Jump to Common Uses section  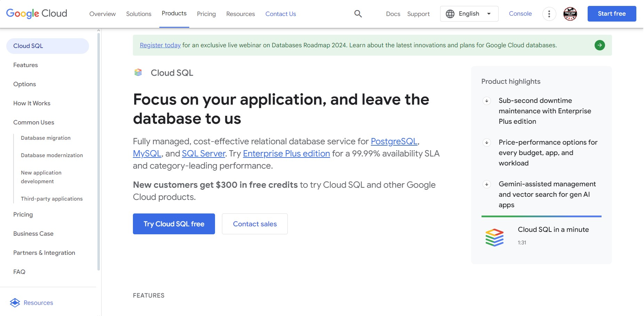click(x=34, y=122)
